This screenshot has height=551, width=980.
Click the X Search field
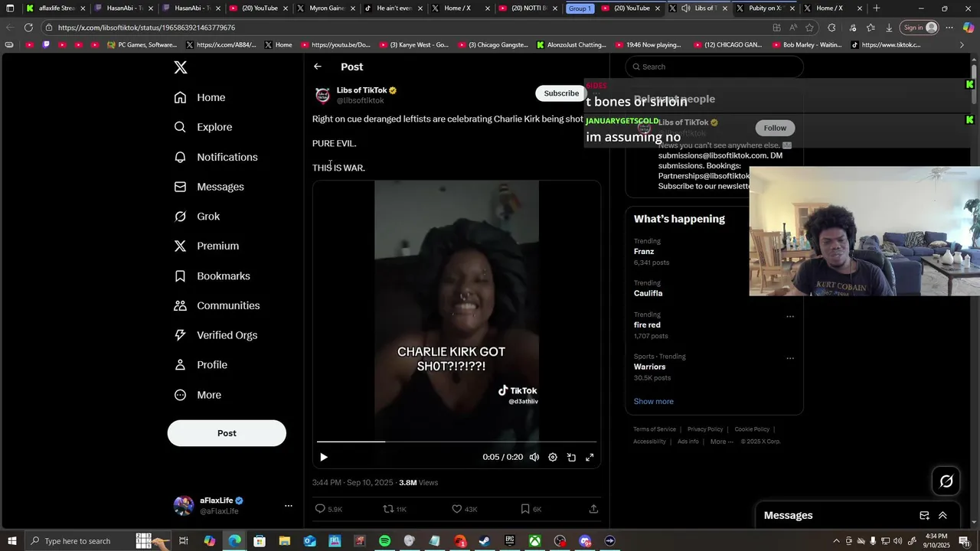coord(714,67)
